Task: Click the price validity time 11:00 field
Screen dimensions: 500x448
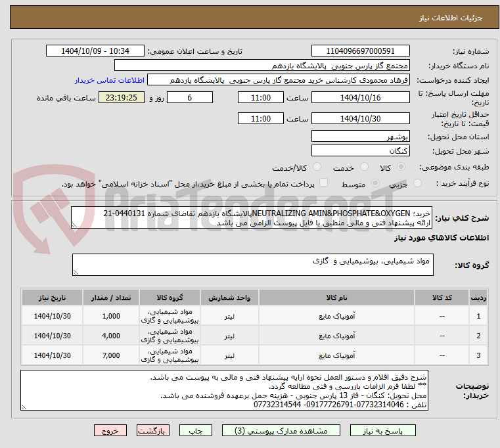Action: [261, 118]
